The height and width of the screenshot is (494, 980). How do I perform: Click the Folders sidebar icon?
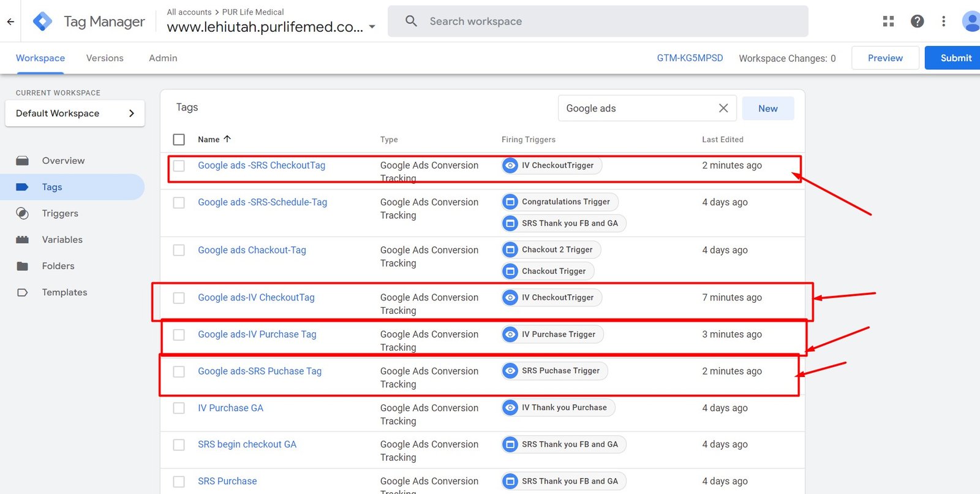23,266
